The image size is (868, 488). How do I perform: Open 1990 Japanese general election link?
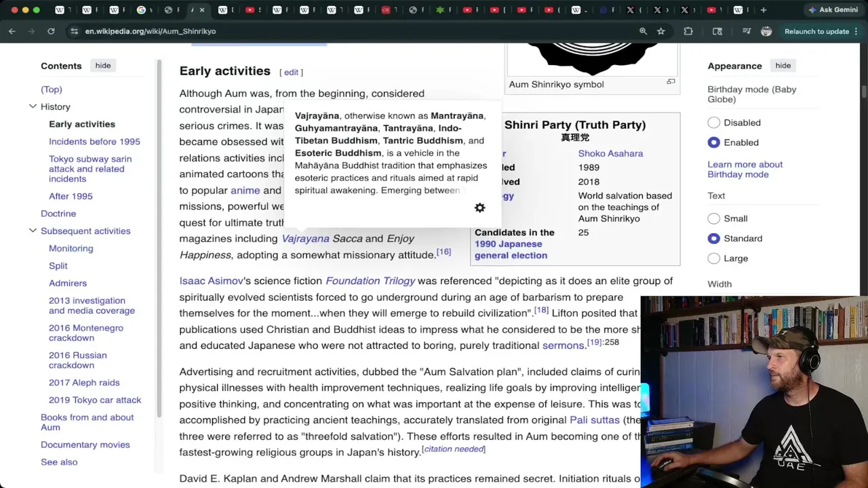pyautogui.click(x=511, y=249)
